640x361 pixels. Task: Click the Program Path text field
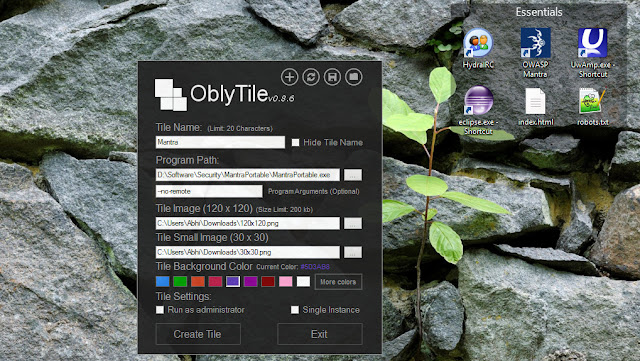coord(247,175)
